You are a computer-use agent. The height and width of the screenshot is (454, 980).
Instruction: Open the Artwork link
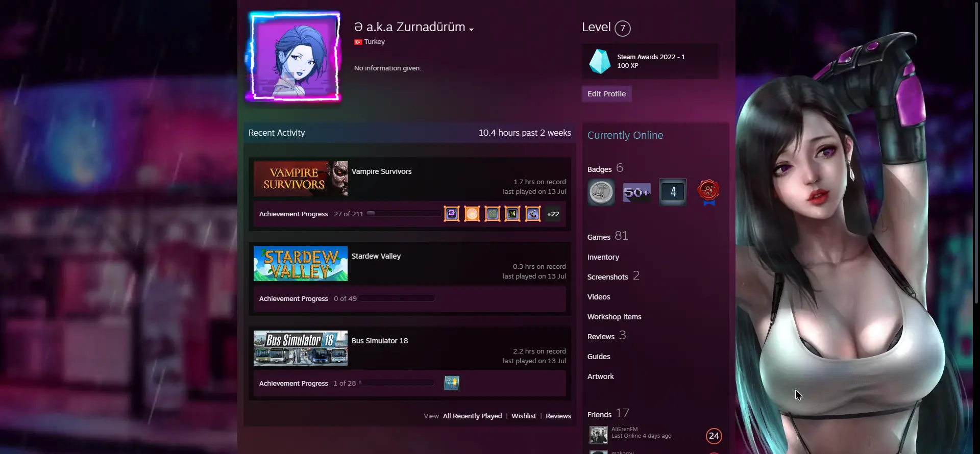601,376
